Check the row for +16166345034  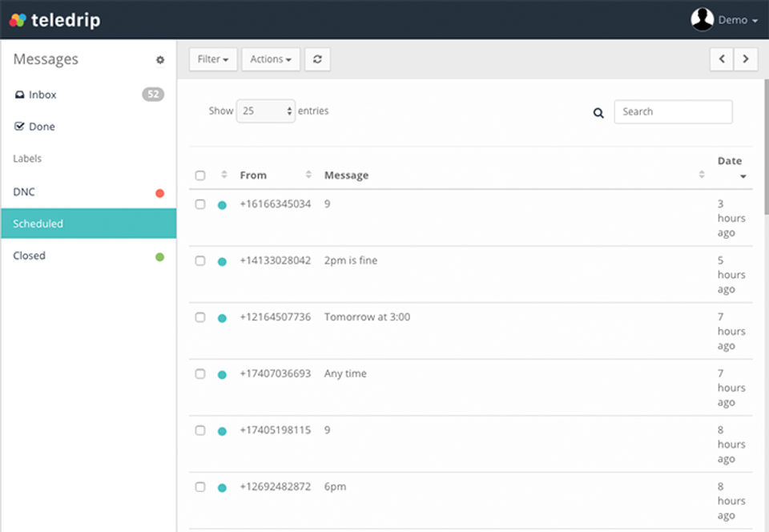pyautogui.click(x=200, y=204)
